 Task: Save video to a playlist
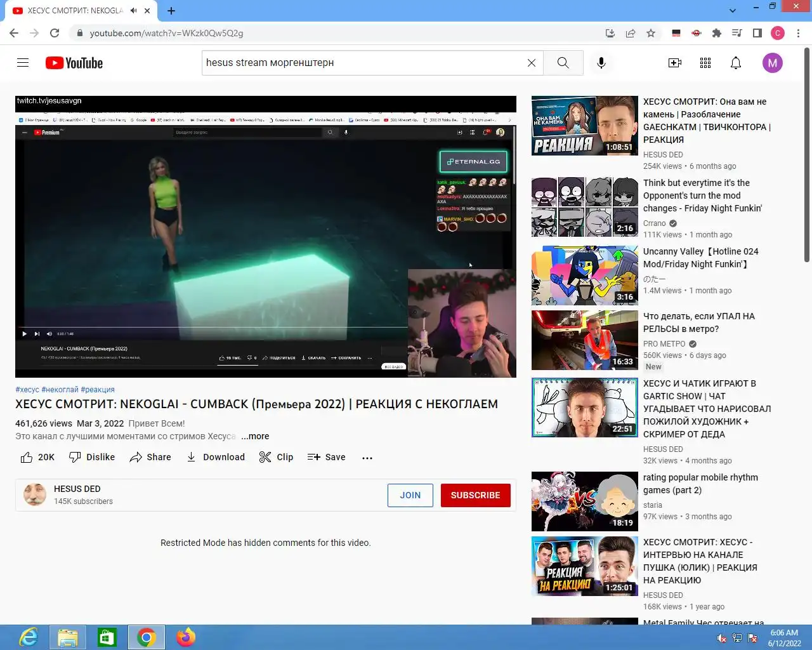pyautogui.click(x=327, y=457)
